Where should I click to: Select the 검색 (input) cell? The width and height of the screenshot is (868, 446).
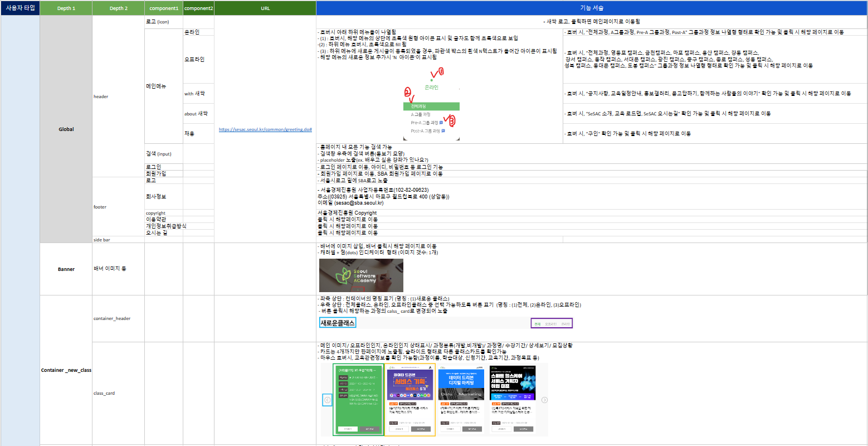[164, 153]
